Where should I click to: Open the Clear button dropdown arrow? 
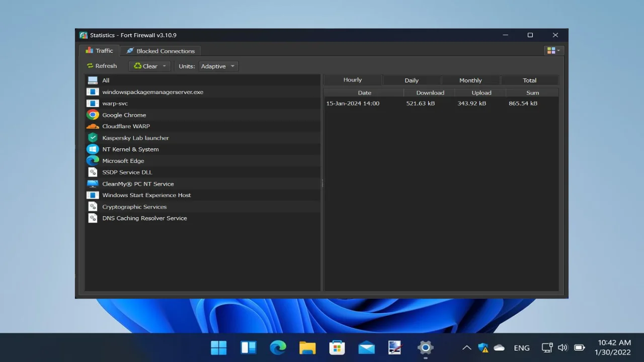click(x=164, y=66)
